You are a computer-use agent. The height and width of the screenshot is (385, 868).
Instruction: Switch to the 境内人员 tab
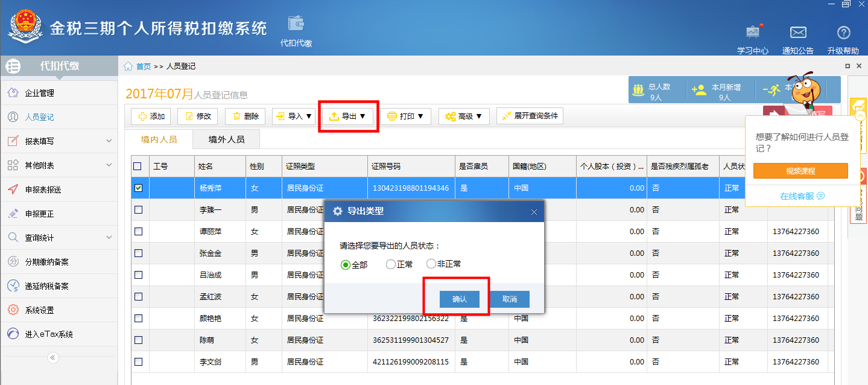[159, 139]
